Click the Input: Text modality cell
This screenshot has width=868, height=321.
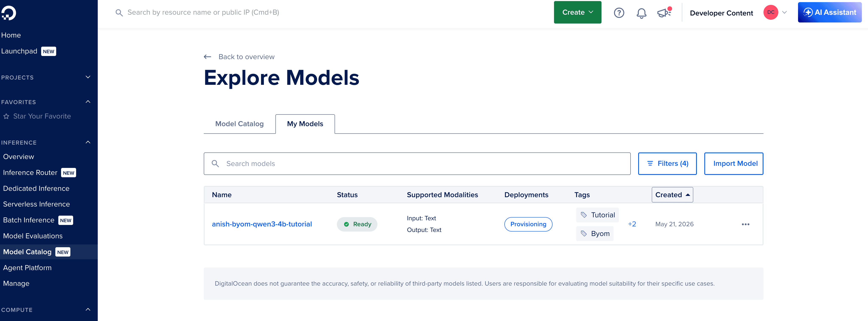tap(421, 218)
